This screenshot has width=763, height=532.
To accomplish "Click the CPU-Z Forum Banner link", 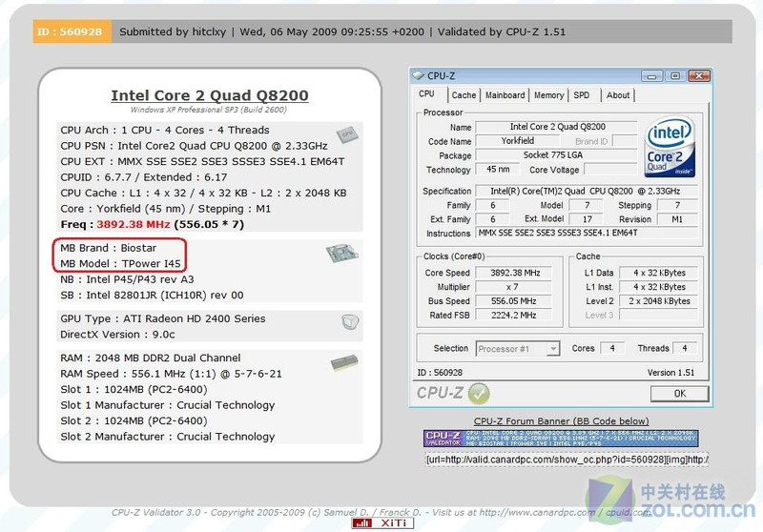I will [x=561, y=421].
